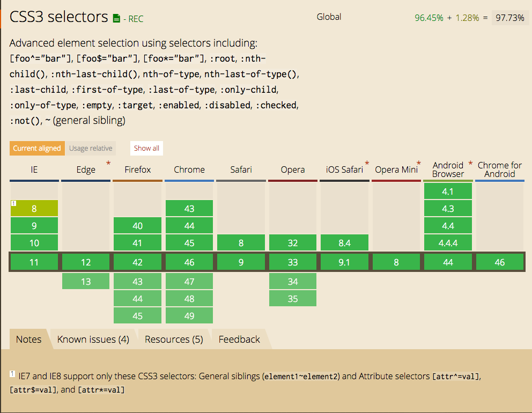This screenshot has width=532, height=413.
Task: Click the Edge 13 future version cell
Action: [86, 282]
